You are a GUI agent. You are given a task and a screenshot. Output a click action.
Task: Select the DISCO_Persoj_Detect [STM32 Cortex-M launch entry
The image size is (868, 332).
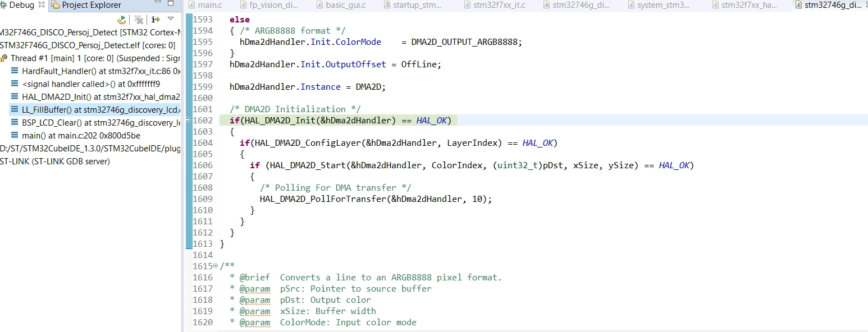(x=90, y=33)
